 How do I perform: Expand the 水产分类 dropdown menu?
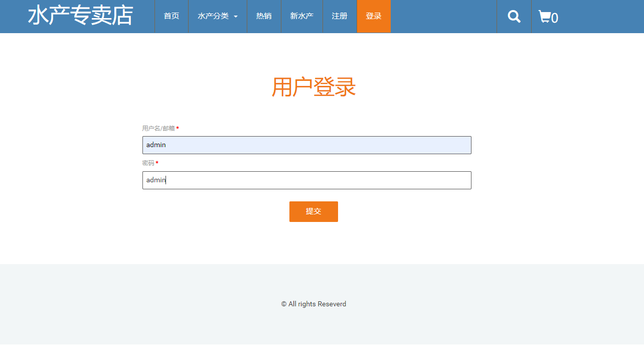213,16
